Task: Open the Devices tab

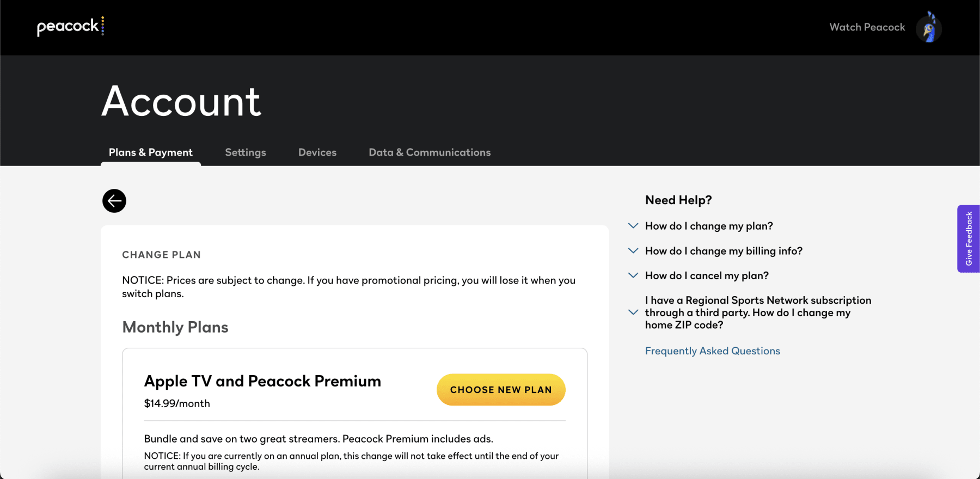Action: pos(317,152)
